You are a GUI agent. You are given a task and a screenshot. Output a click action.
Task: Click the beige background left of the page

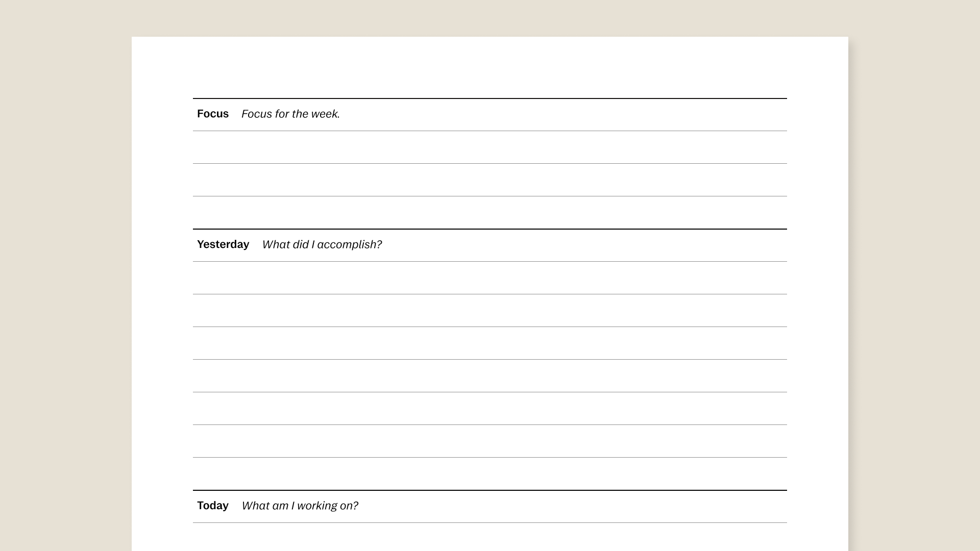(x=65, y=275)
